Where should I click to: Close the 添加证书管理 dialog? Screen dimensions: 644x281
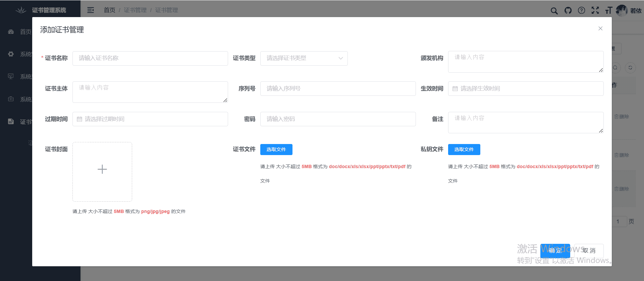600,28
